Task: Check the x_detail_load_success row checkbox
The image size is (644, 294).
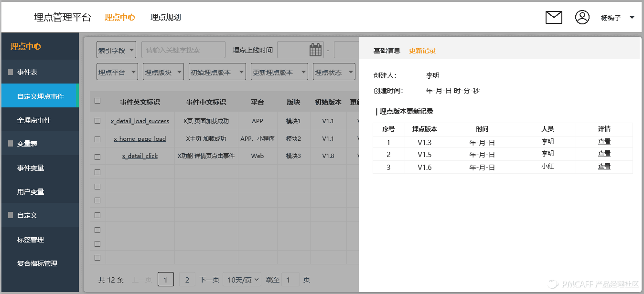Action: [97, 121]
